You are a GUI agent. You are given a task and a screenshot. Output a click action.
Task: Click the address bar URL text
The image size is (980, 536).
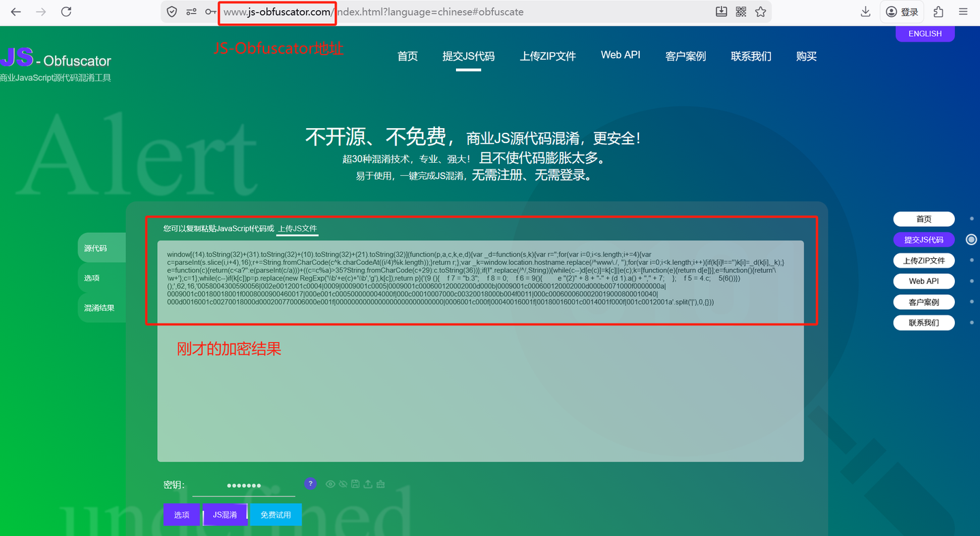374,12
